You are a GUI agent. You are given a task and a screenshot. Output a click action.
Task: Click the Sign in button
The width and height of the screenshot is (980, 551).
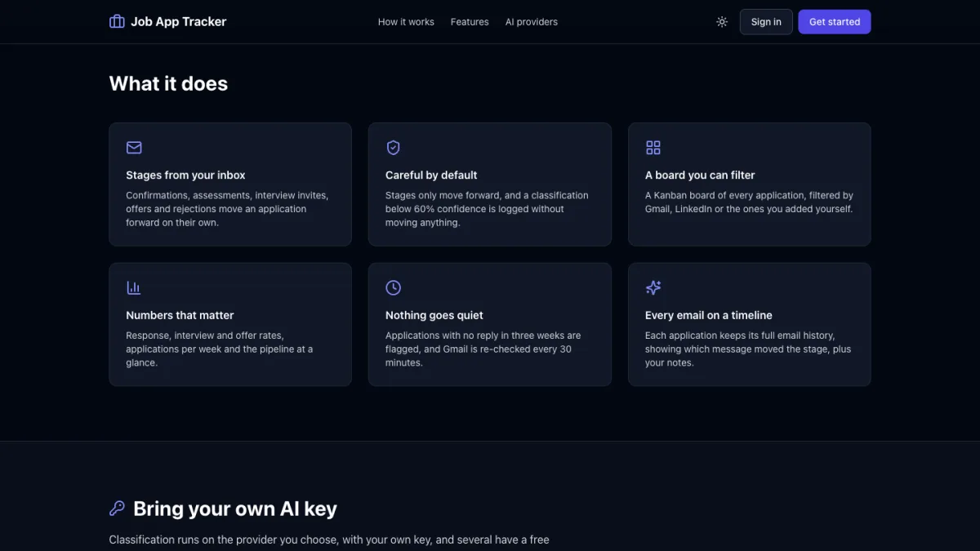click(766, 22)
